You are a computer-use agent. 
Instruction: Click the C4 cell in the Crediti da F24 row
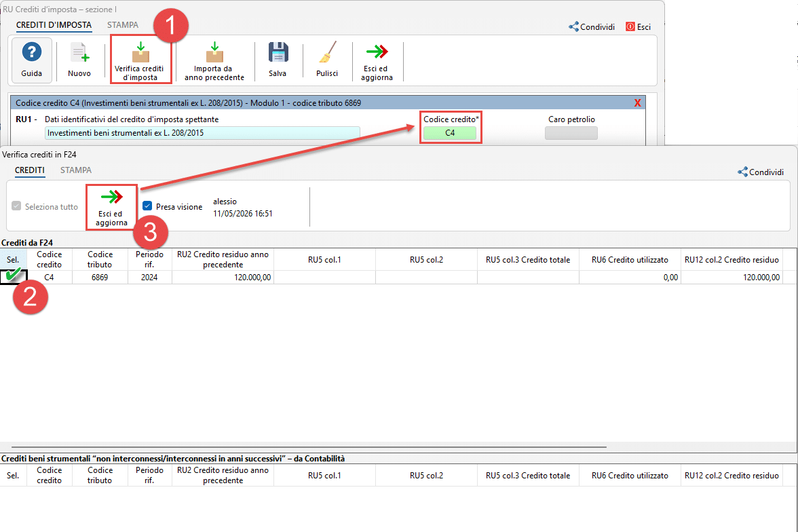(50, 278)
